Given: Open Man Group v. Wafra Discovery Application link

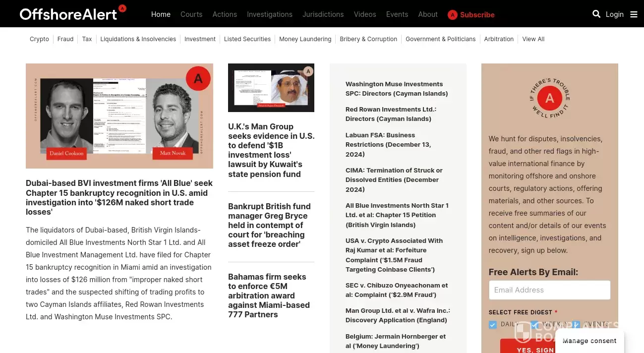Looking at the screenshot, I should click(398, 315).
